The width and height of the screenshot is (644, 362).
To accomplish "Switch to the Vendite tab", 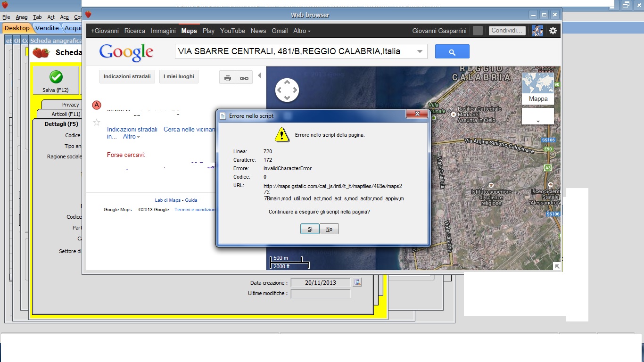I will point(47,28).
